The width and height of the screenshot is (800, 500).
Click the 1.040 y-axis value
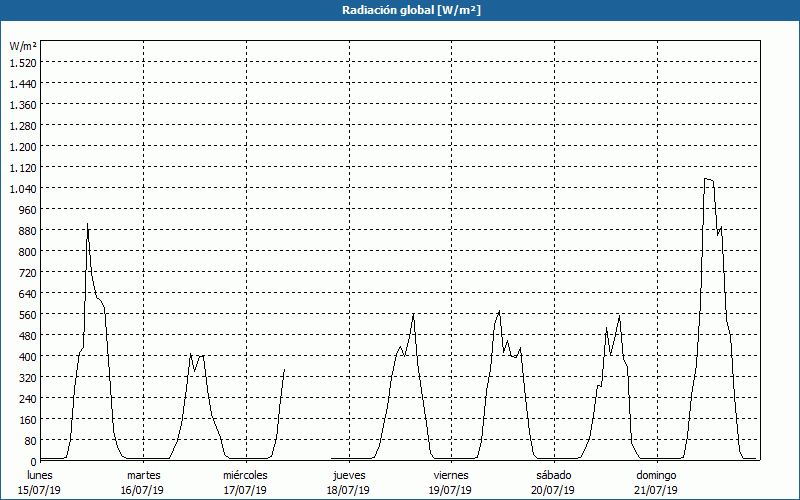pos(23,189)
